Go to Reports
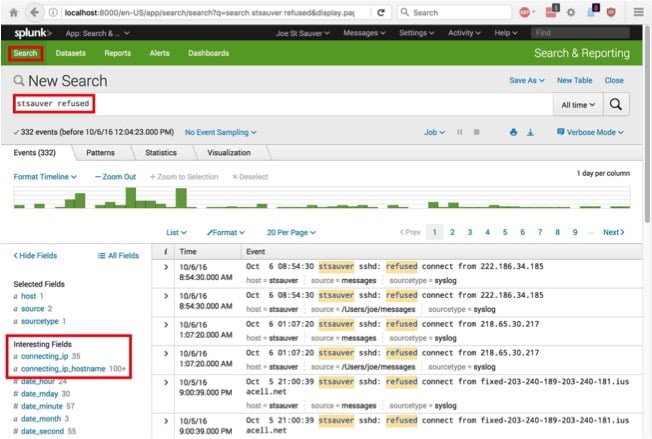The image size is (652, 439). tap(118, 53)
